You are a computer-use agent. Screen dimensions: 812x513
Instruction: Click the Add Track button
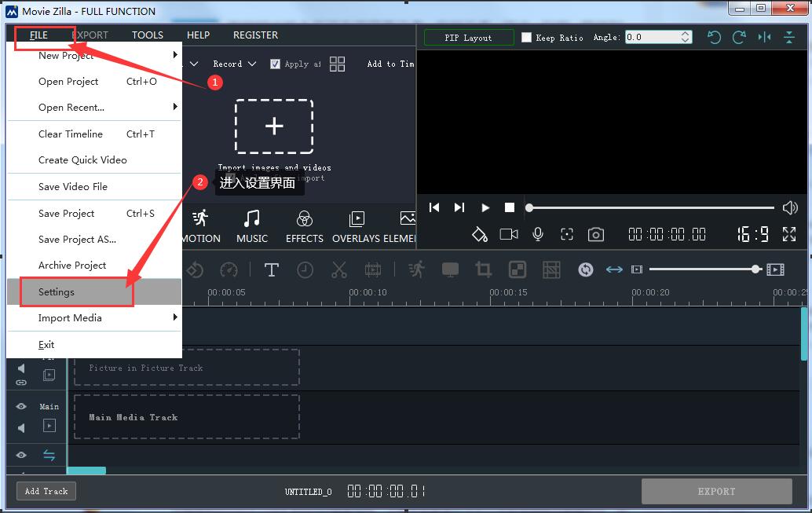tap(46, 491)
